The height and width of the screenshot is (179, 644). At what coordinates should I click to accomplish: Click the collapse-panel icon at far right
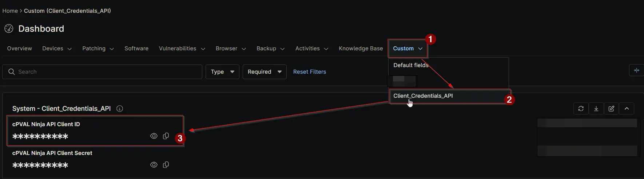coord(636,70)
